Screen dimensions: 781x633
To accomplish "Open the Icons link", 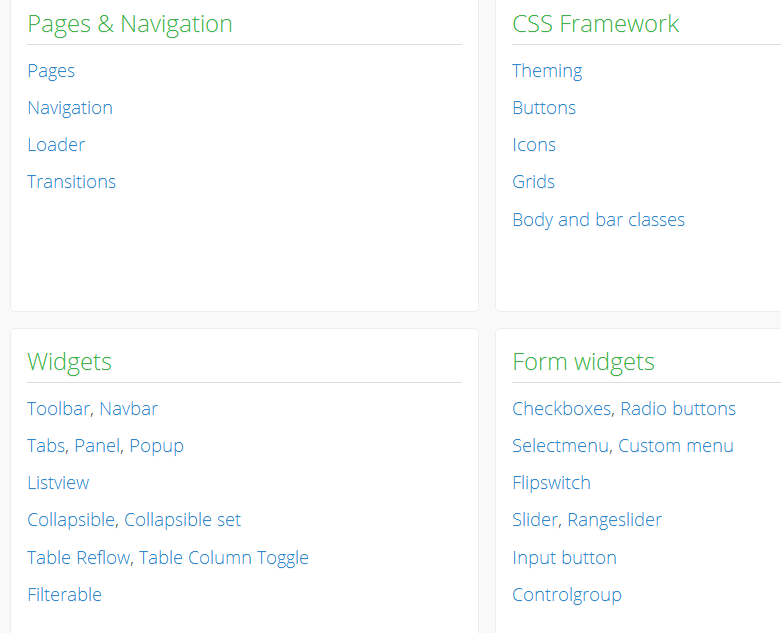I will [x=534, y=145].
